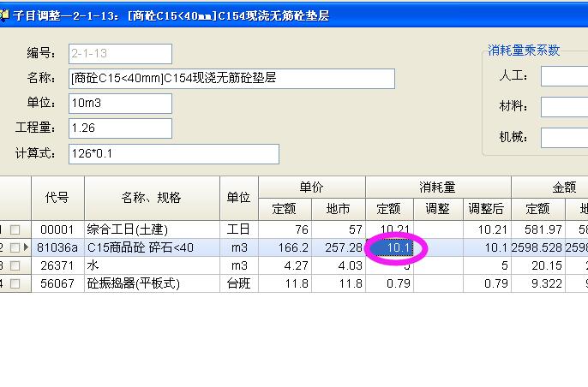Image resolution: width=588 pixels, height=387 pixels.
Task: Click the 机械 coefficient input box
Action: tap(564, 138)
